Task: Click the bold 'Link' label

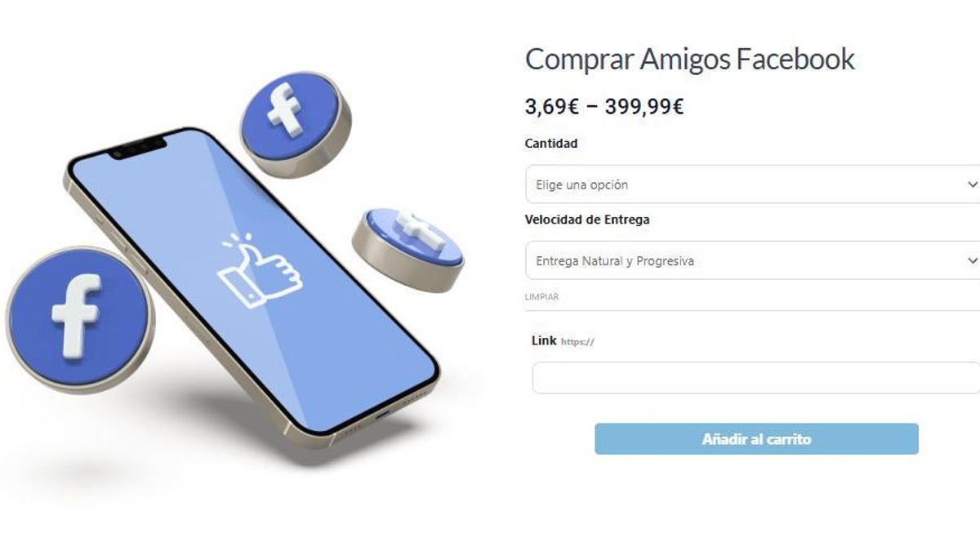Action: pos(544,340)
